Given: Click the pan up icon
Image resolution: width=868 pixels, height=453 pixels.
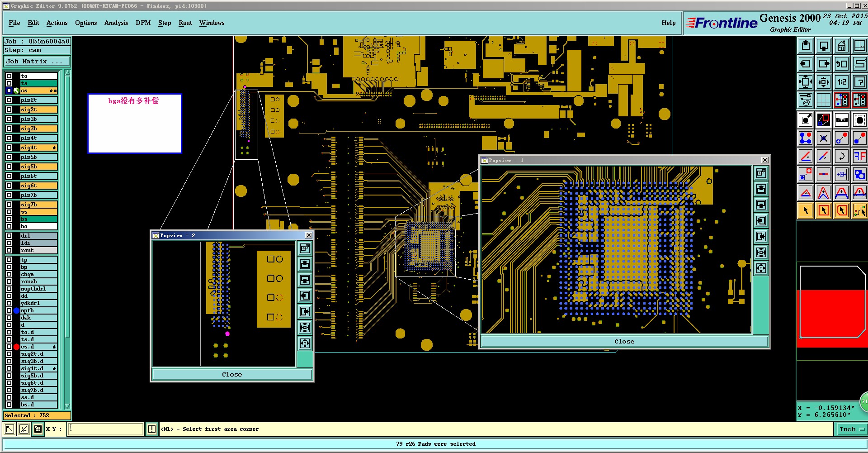Looking at the screenshot, I should tap(806, 46).
